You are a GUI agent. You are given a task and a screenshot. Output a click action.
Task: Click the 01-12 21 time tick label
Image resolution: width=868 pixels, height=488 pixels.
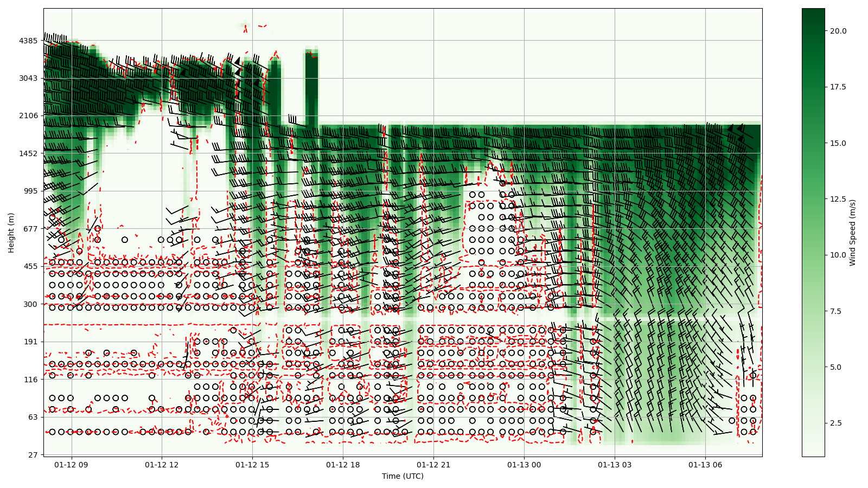[433, 465]
